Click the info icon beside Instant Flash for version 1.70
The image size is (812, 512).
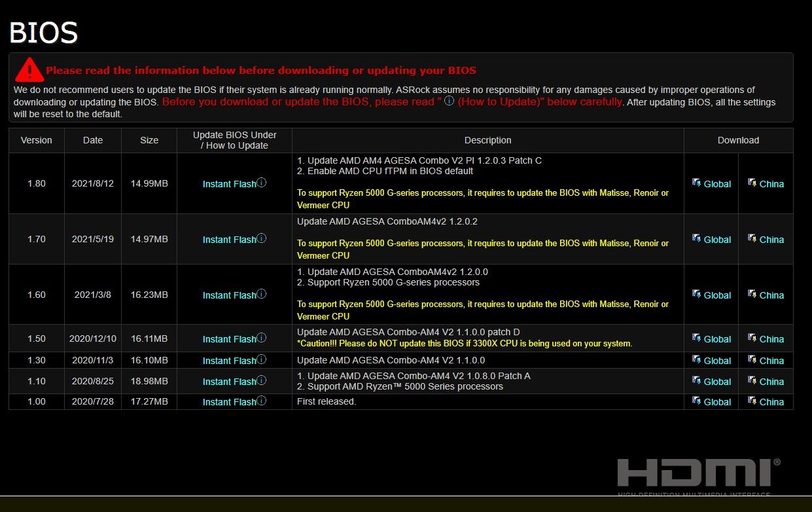tap(262, 238)
